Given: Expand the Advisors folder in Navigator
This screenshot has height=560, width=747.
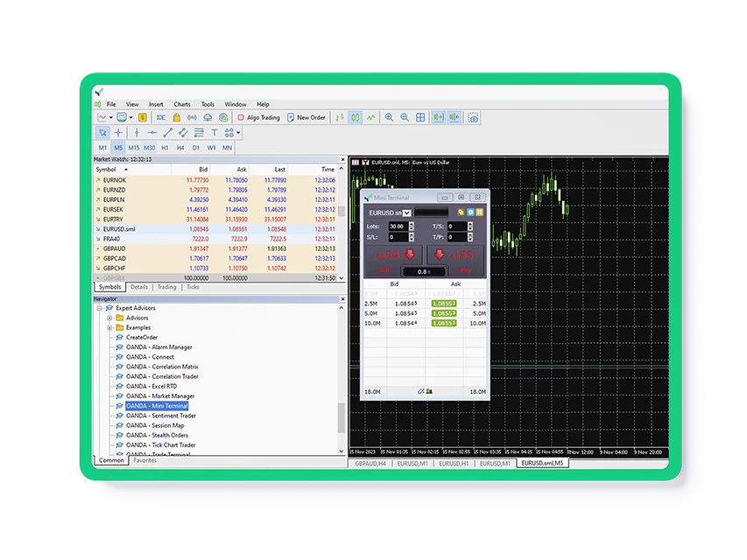Looking at the screenshot, I should click(110, 318).
